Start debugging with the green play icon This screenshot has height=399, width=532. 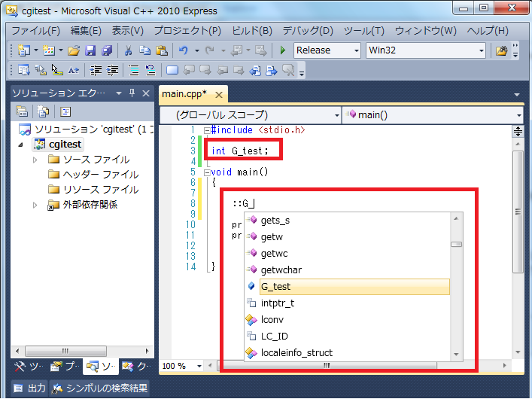pos(283,50)
